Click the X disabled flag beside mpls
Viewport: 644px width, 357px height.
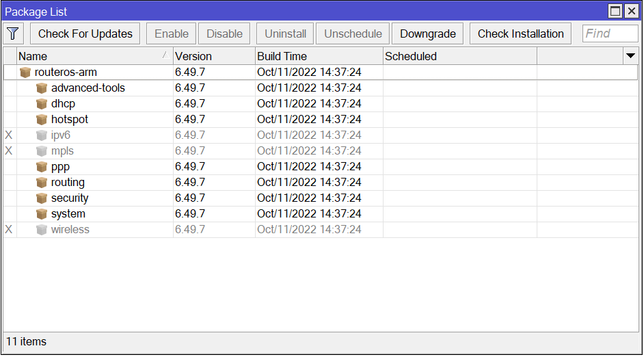pos(9,151)
